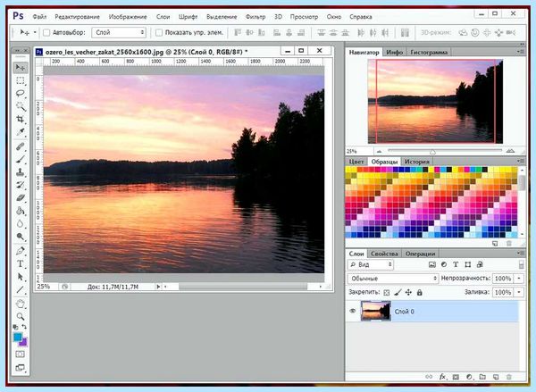Switch to the Гистограмма tab
This screenshot has height=392, width=536.
[x=429, y=53]
